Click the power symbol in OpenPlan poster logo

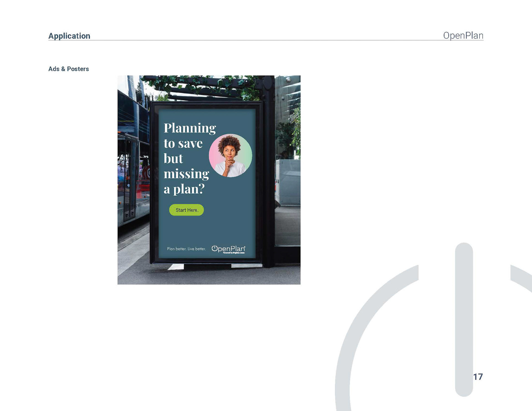[214, 248]
